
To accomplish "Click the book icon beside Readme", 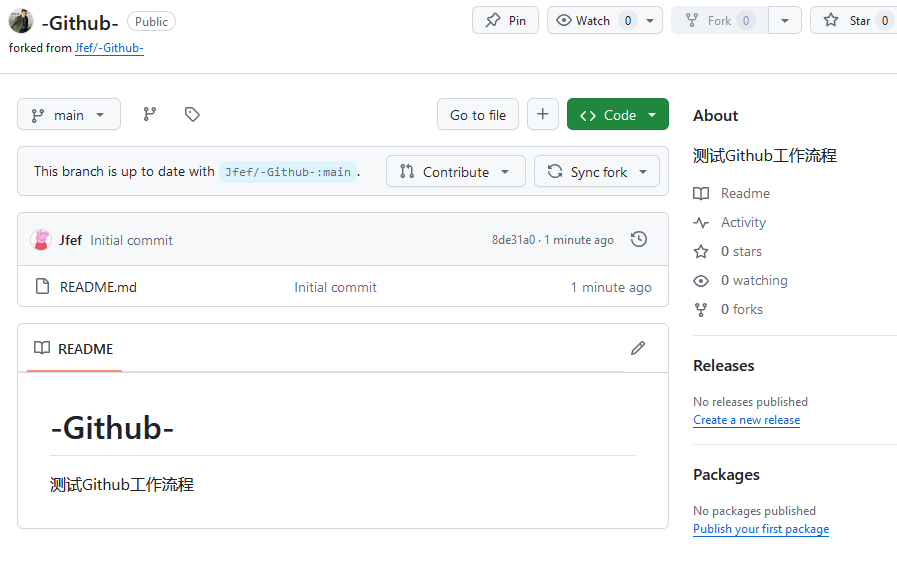I will [x=701, y=193].
